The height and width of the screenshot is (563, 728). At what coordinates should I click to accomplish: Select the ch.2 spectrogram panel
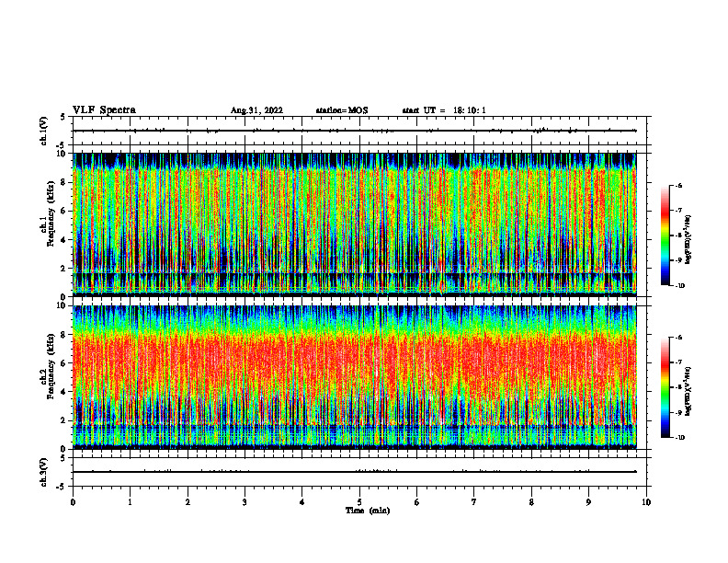tap(355, 377)
